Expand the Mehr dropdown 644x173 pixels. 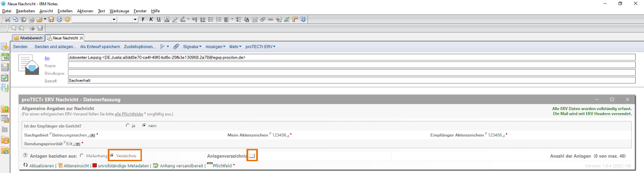(236, 46)
